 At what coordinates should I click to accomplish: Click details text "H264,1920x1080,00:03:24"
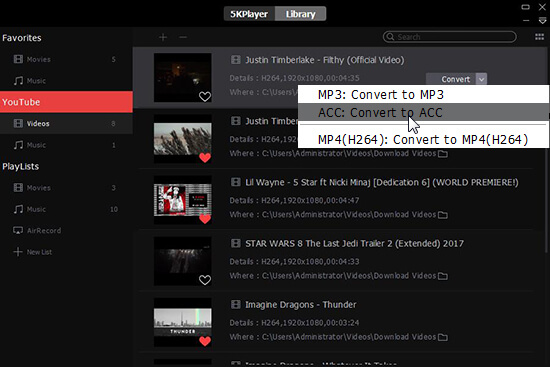point(310,322)
